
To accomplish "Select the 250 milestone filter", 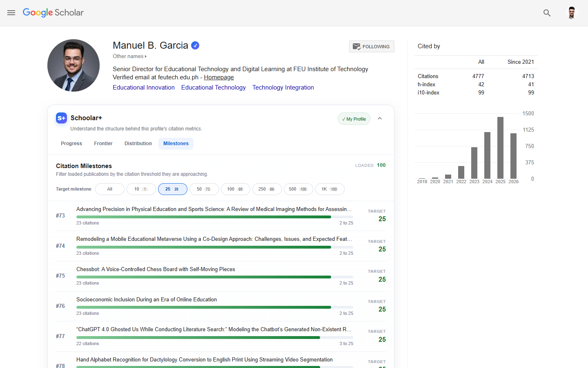I will click(x=267, y=189).
